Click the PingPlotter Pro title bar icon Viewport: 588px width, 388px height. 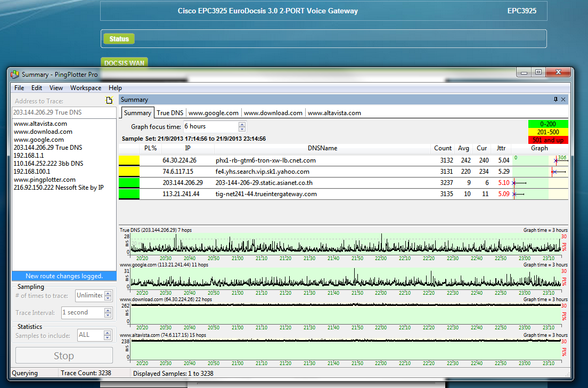[15, 74]
